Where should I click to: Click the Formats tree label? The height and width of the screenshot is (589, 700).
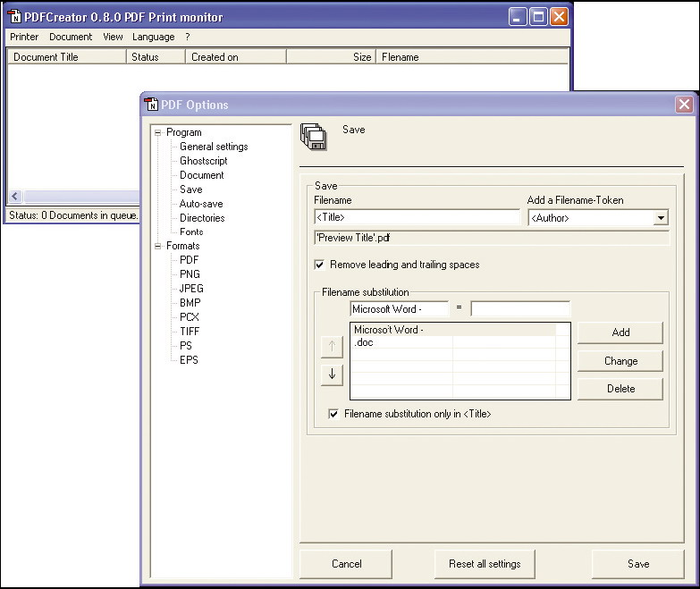[183, 246]
